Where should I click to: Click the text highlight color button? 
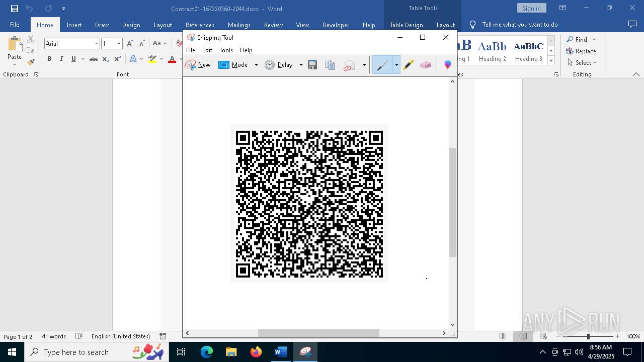(x=152, y=59)
